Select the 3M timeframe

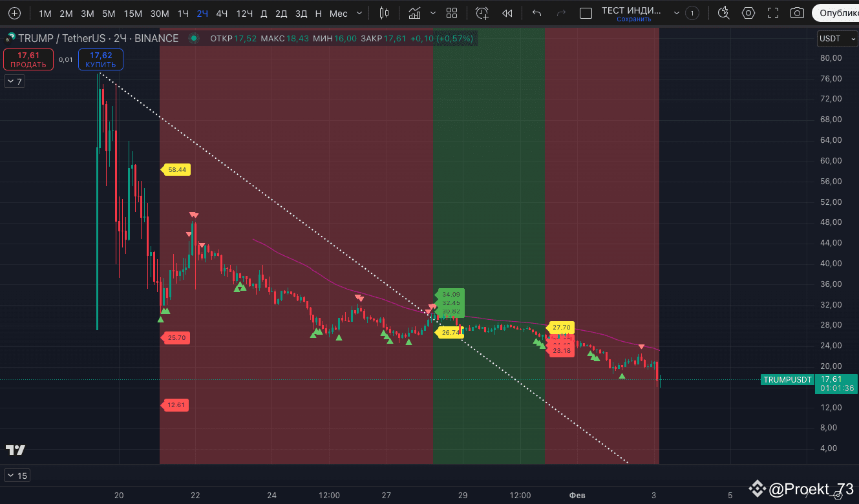pos(87,14)
